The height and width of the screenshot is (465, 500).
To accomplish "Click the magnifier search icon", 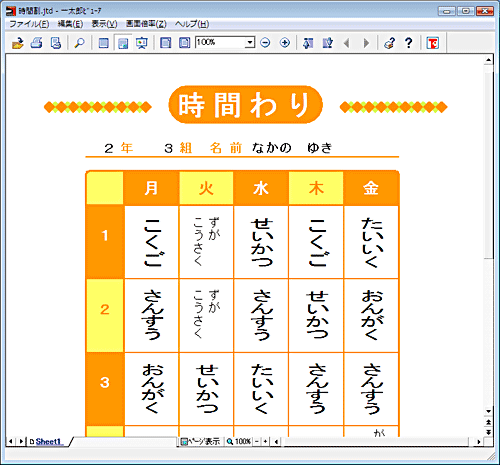I will click(79, 43).
